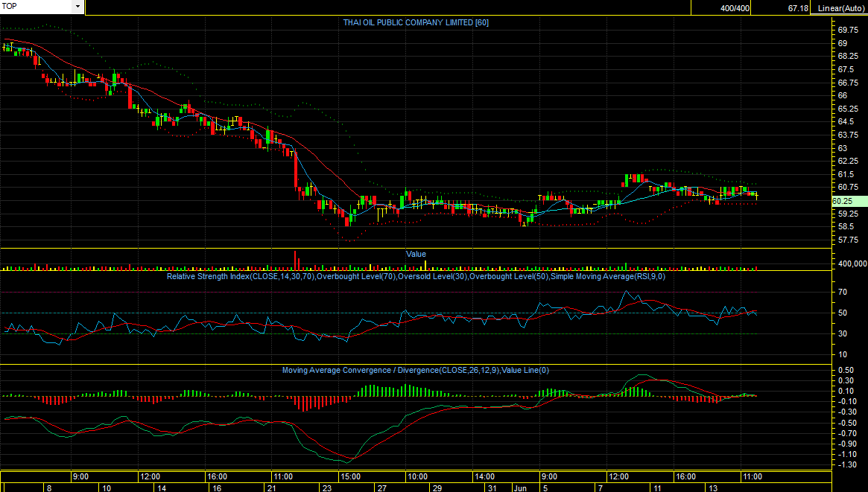This screenshot has height=492, width=868.
Task: Click the tall red volume spike bar
Action: (296, 260)
